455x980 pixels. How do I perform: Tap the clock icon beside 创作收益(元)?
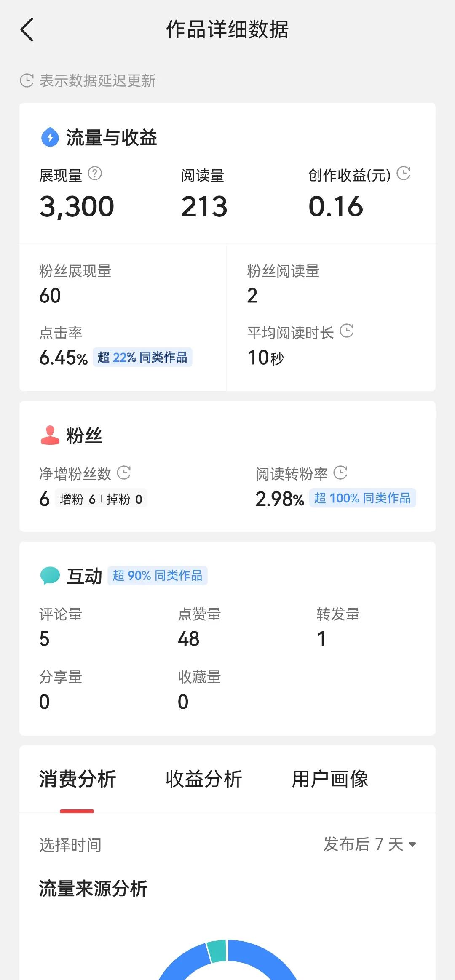point(404,173)
